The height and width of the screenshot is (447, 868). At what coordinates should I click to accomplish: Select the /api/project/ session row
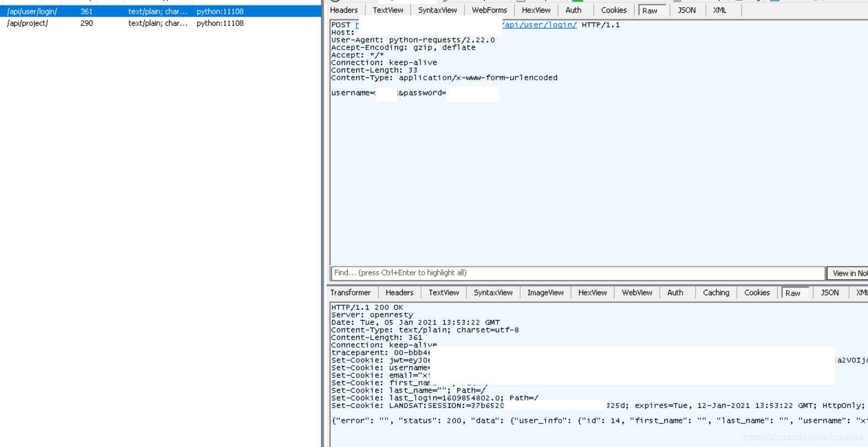(160, 23)
